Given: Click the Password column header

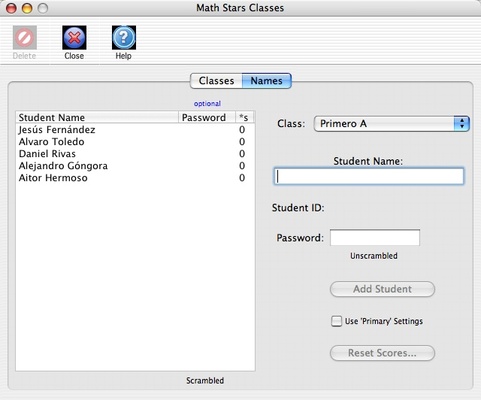Looking at the screenshot, I should point(207,117).
